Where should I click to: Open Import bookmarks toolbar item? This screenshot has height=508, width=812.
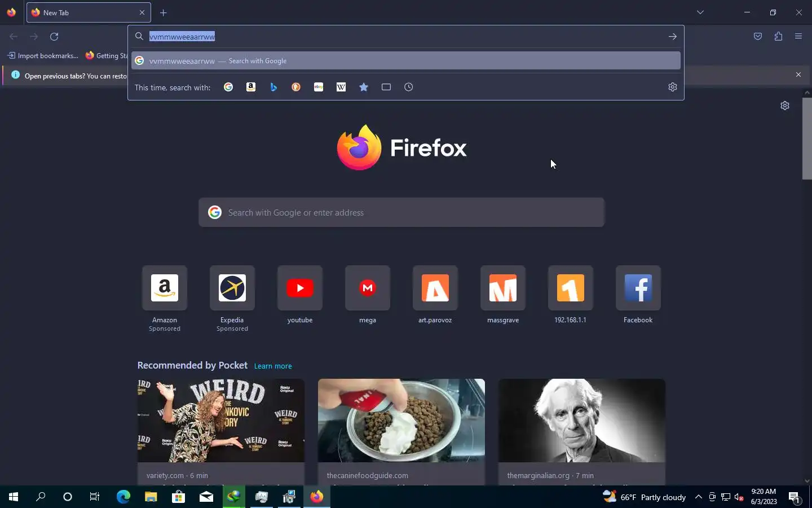[x=43, y=55]
